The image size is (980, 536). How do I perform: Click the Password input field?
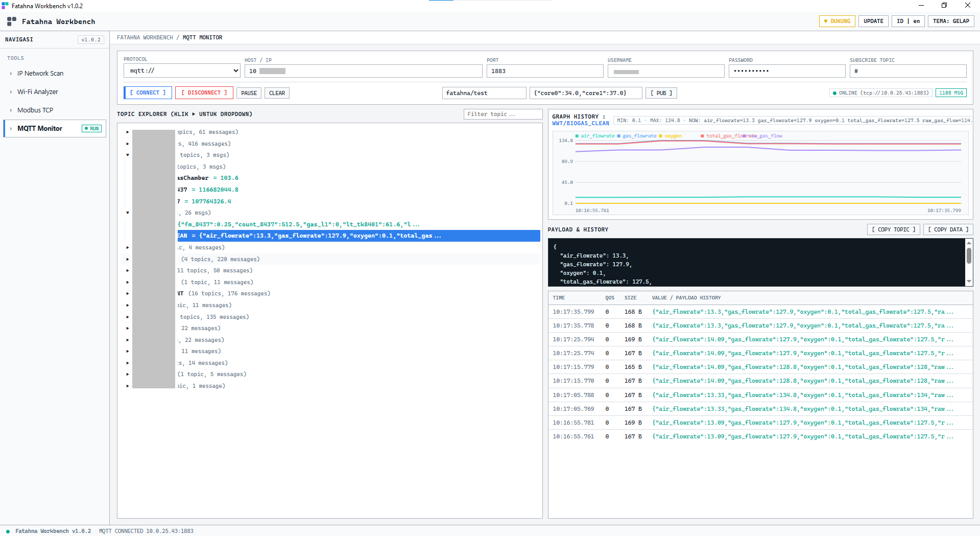pyautogui.click(x=787, y=71)
